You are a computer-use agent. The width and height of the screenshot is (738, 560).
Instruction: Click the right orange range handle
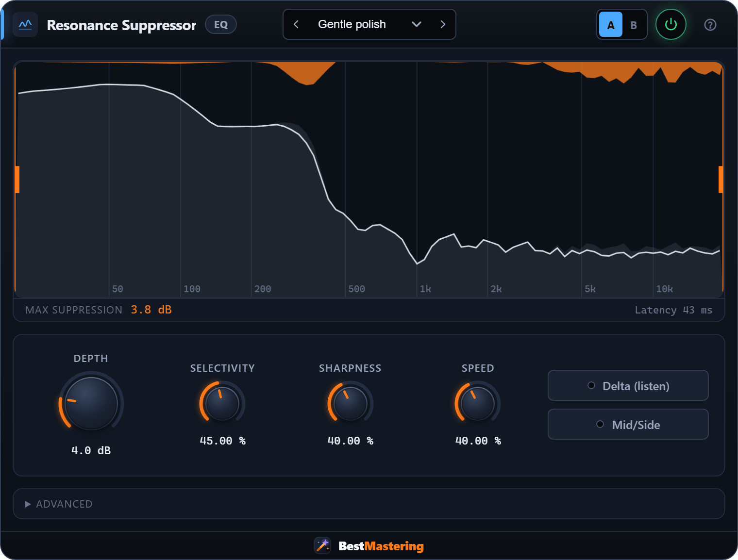[x=721, y=180]
